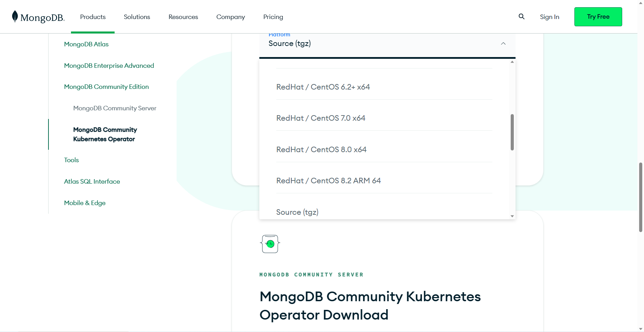The image size is (644, 332).
Task: Open Atlas SQL Interface sidebar link
Action: (x=92, y=182)
